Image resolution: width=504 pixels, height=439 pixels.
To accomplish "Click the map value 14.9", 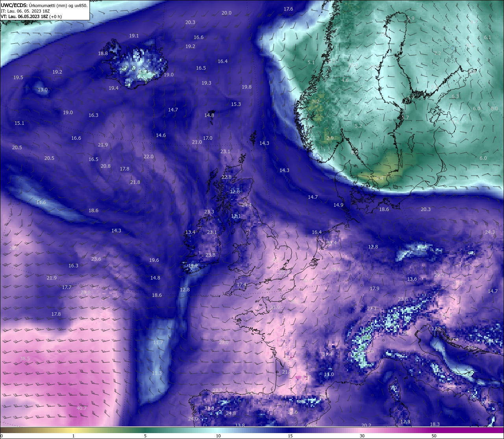I will (x=338, y=205).
